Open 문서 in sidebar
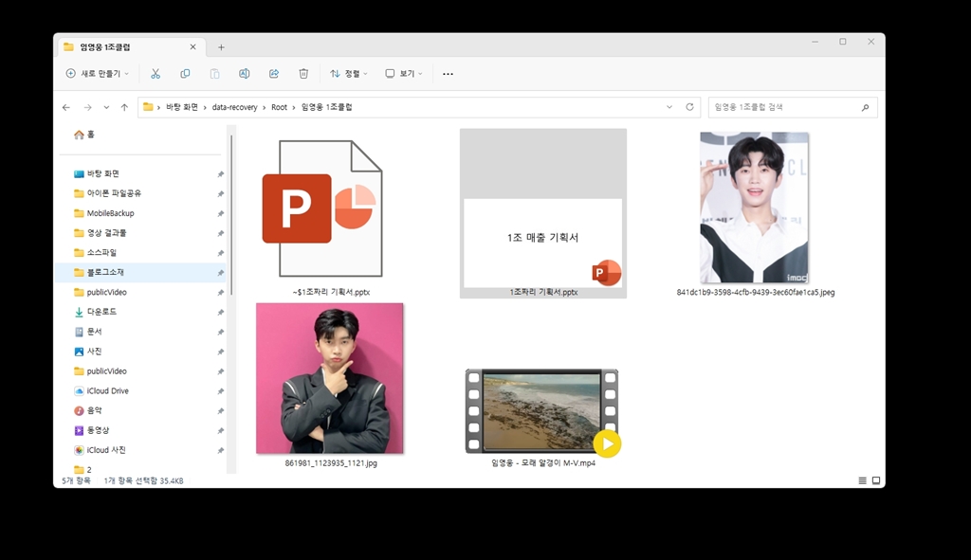Image resolution: width=971 pixels, height=560 pixels. 88,332
